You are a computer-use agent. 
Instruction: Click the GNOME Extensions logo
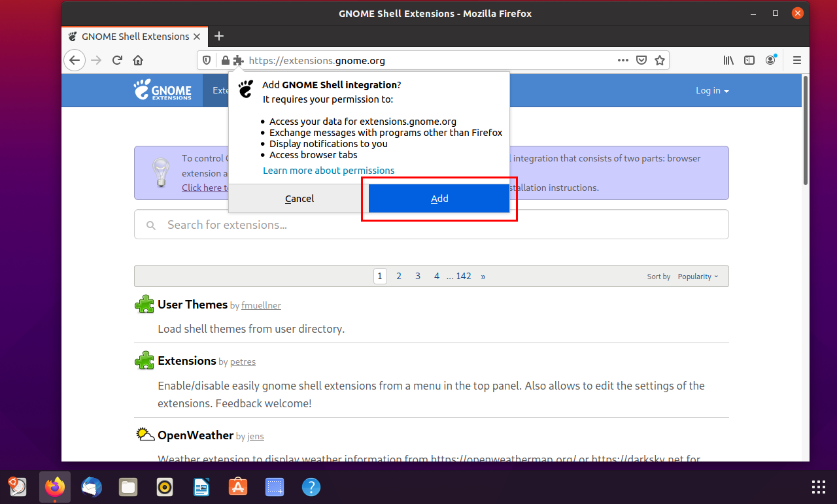pos(162,90)
